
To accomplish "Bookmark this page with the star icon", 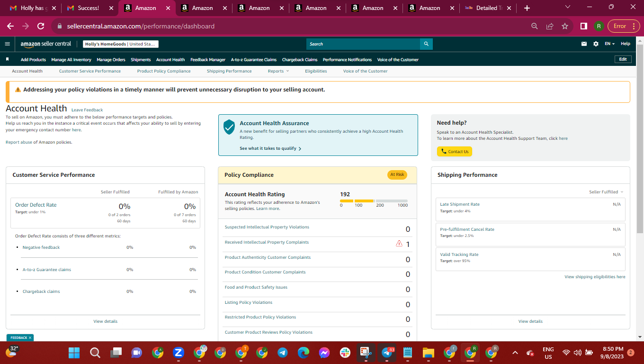I will [x=565, y=26].
